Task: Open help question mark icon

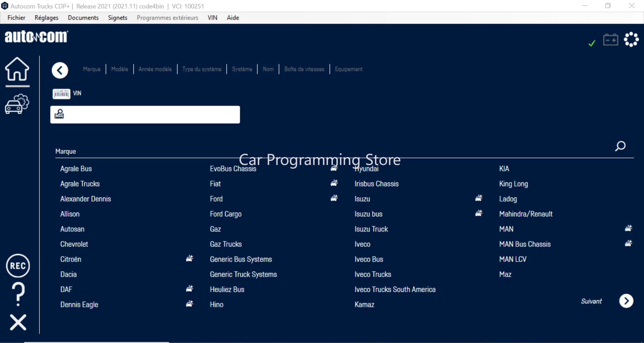Action: pos(18,294)
